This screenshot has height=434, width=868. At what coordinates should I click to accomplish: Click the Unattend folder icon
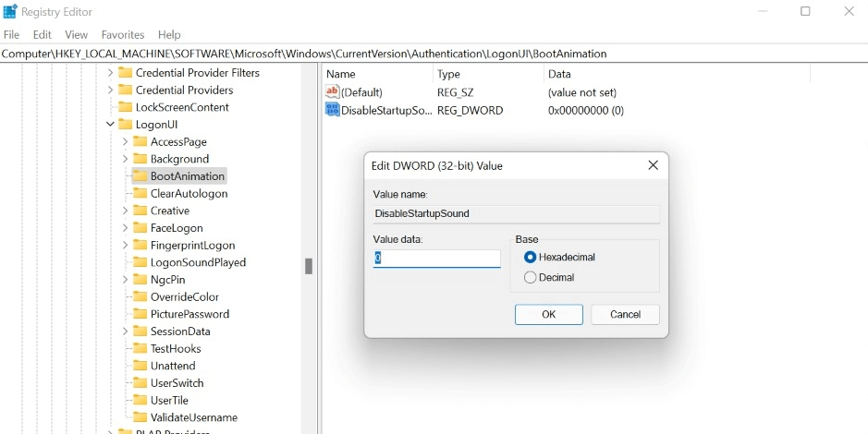click(141, 366)
